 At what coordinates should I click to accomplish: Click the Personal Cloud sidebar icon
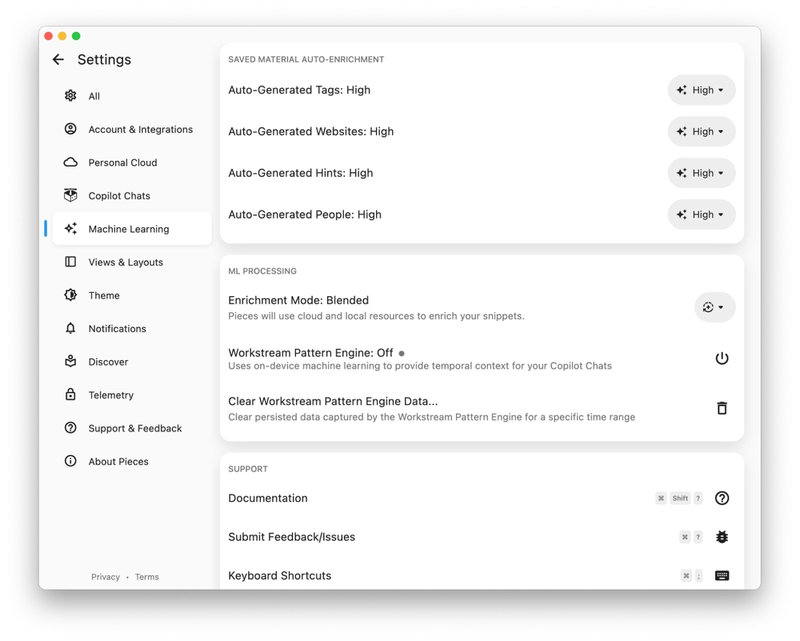pos(69,162)
